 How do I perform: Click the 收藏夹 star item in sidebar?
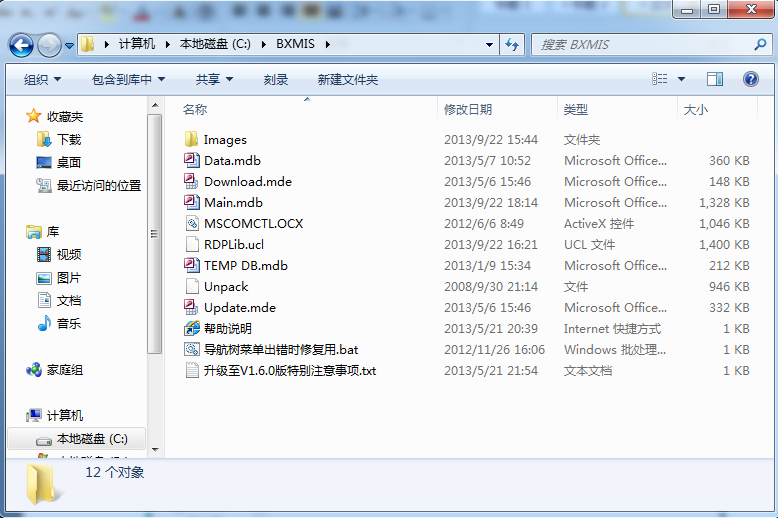(x=55, y=116)
